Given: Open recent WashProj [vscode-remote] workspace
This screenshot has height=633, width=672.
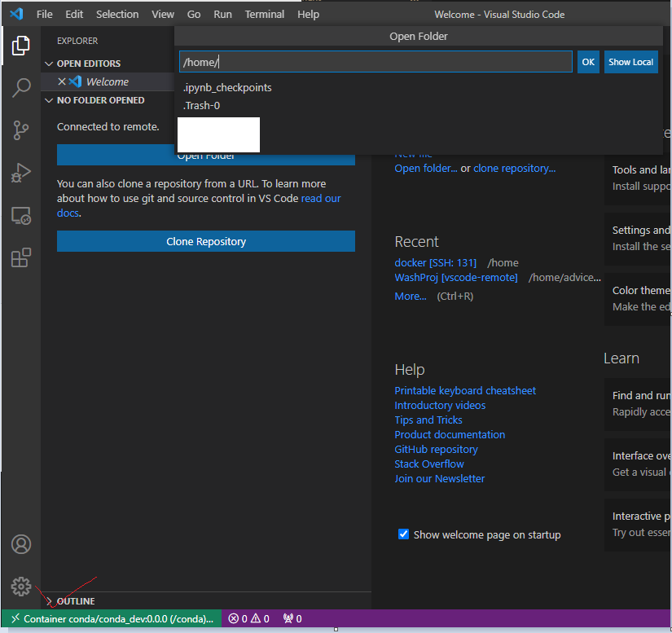Looking at the screenshot, I should pos(456,277).
